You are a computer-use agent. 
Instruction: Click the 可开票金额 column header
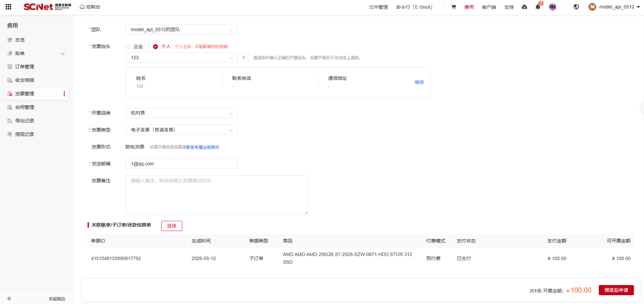(x=619, y=241)
